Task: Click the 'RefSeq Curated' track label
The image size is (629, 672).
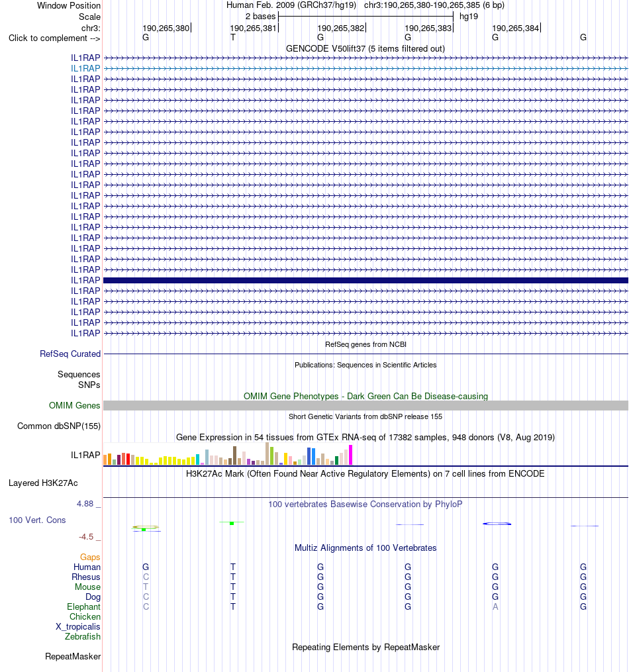Action: pos(70,354)
